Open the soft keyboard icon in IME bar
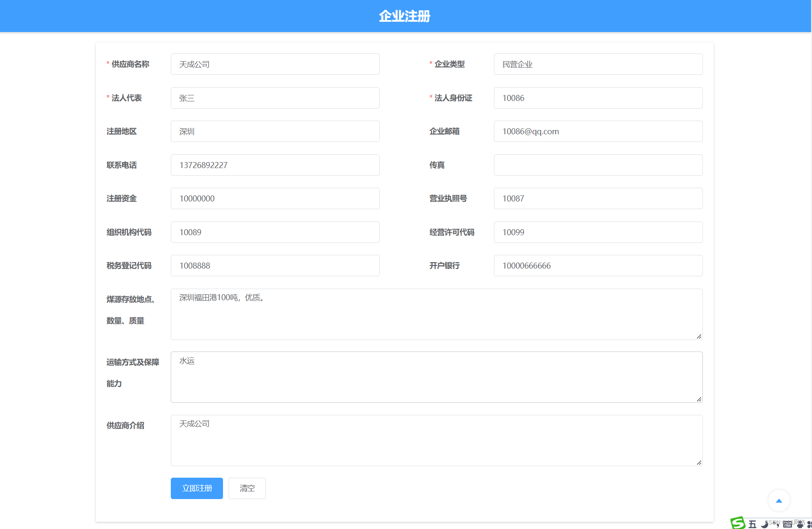 tap(788, 524)
